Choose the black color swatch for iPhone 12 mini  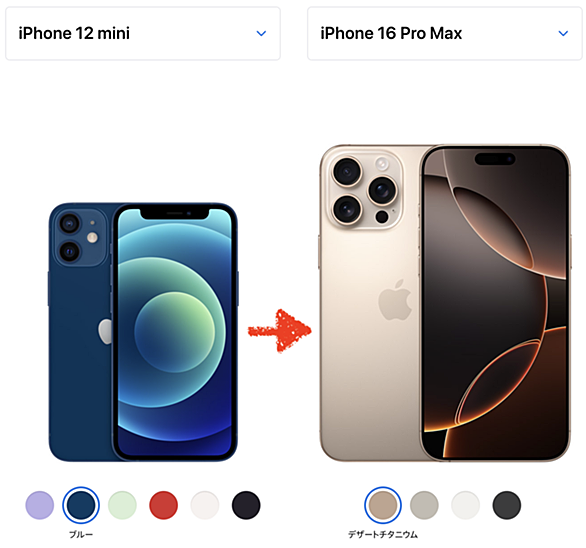click(246, 505)
